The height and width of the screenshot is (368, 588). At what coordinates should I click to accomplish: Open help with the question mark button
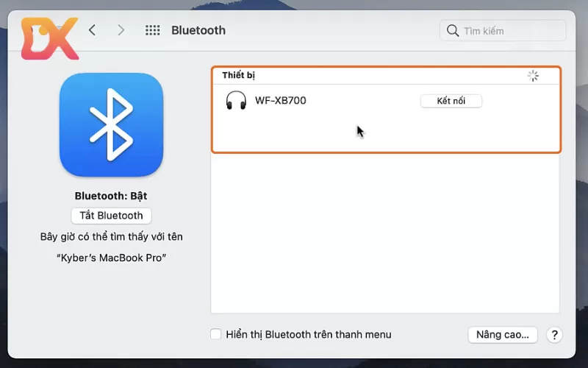[554, 335]
